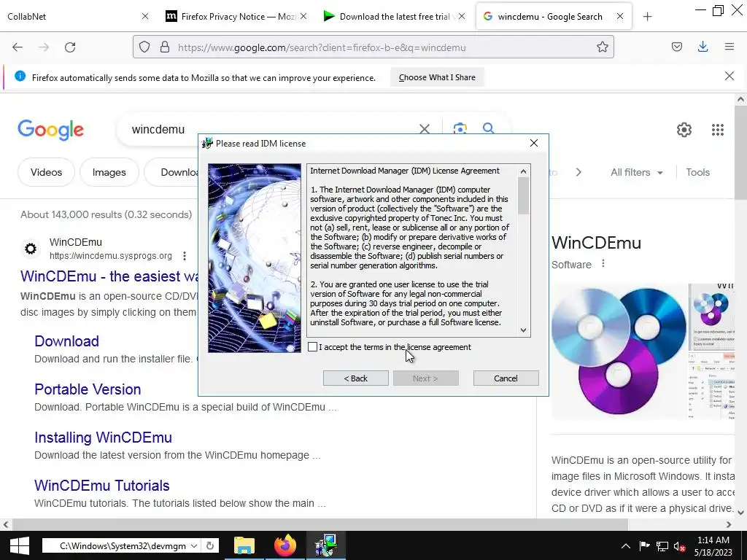Refresh the taskbar address toolbar
This screenshot has height=560, width=747.
210,545
